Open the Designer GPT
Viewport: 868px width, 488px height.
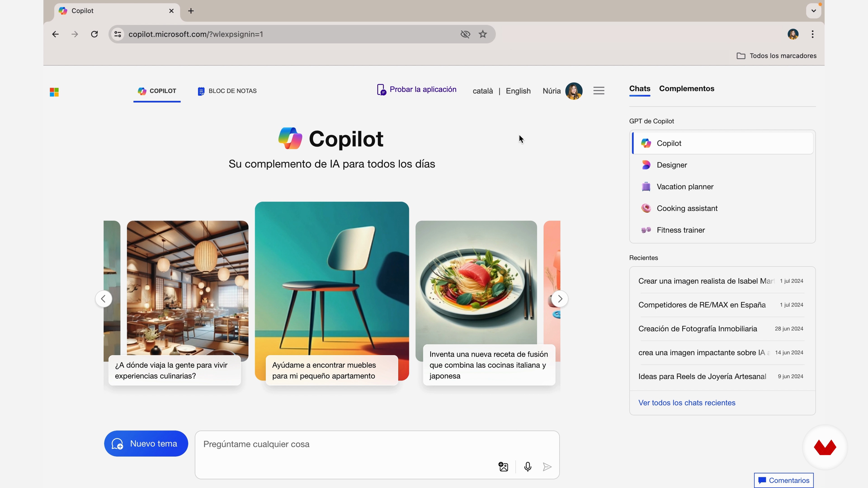722,165
